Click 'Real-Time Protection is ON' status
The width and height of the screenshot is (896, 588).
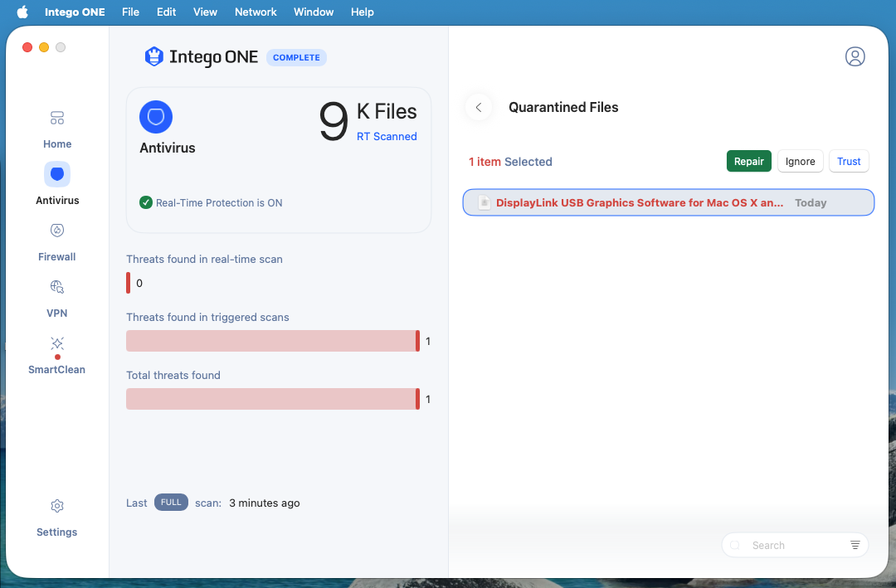[219, 203]
